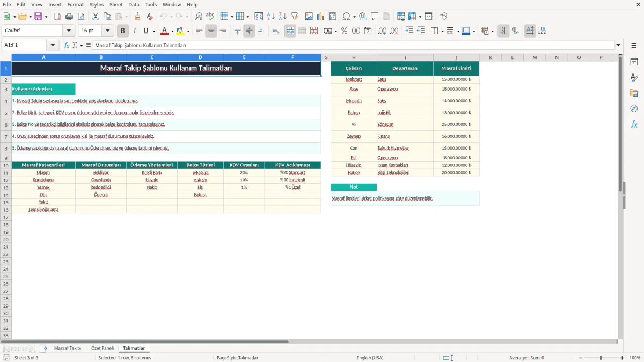Image resolution: width=644 pixels, height=362 pixels.
Task: Toggle Align Left
Action: pyautogui.click(x=199, y=31)
